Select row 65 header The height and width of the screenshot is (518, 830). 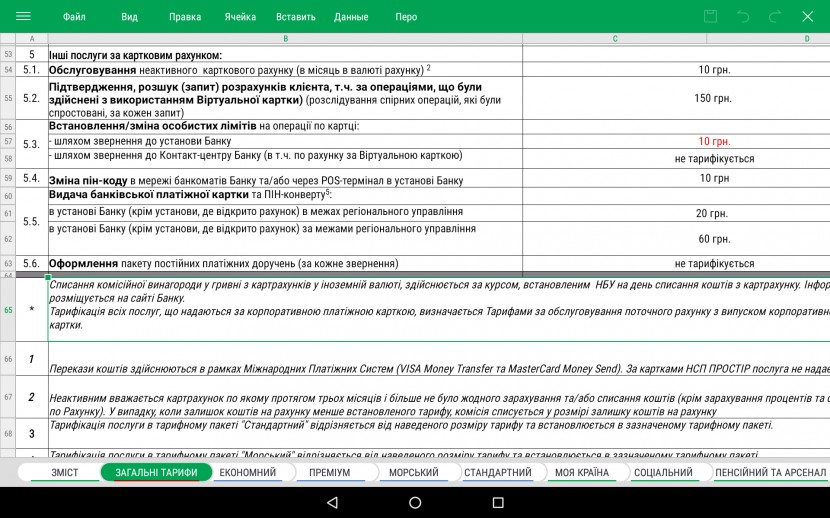[x=8, y=310]
